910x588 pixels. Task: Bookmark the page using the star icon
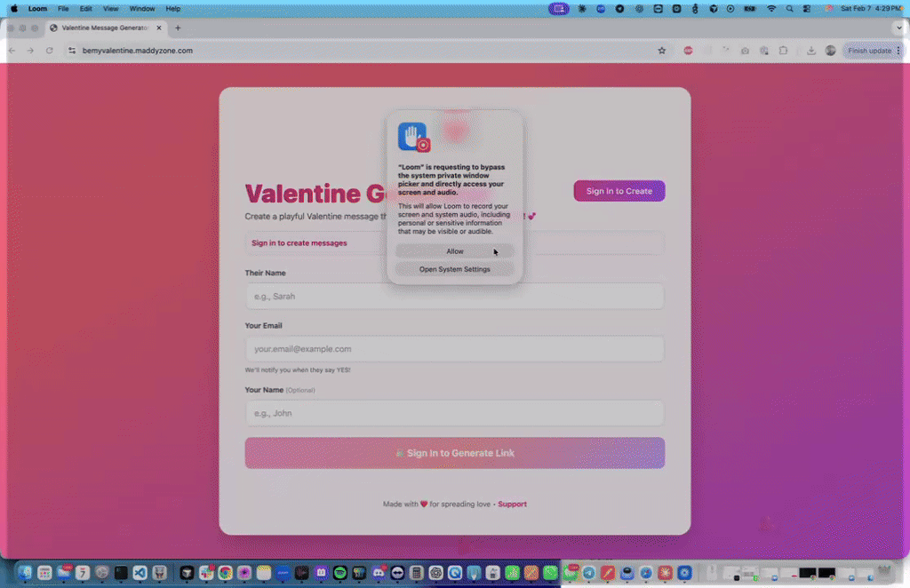pyautogui.click(x=662, y=51)
